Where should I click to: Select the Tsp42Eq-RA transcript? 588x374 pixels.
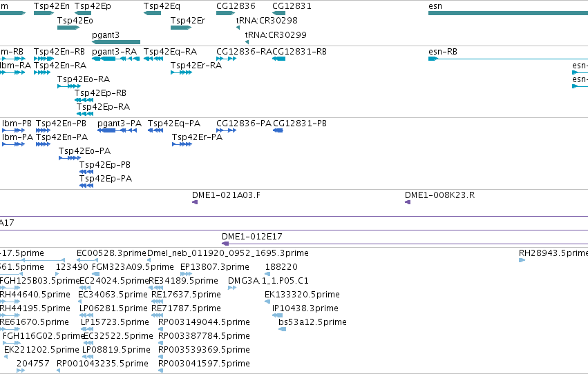[153, 59]
